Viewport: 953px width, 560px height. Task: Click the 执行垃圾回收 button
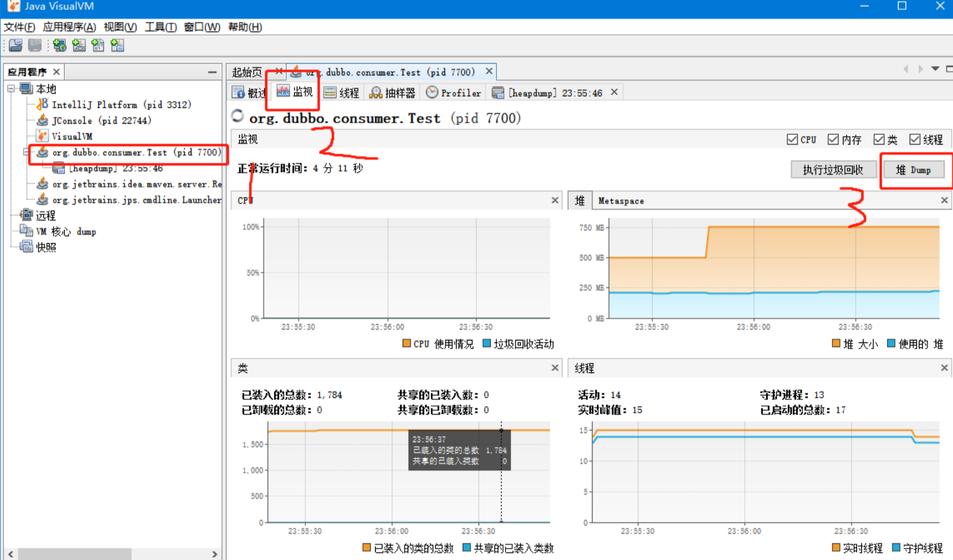(x=833, y=169)
